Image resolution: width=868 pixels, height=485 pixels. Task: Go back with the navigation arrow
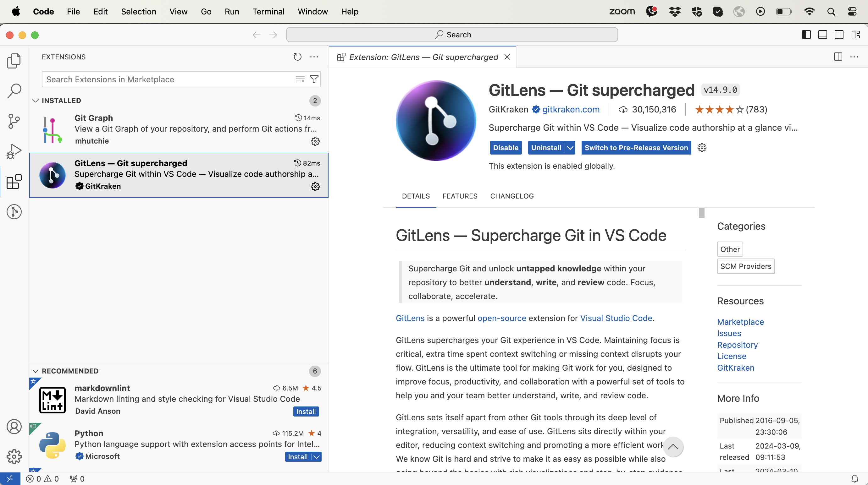pyautogui.click(x=257, y=35)
